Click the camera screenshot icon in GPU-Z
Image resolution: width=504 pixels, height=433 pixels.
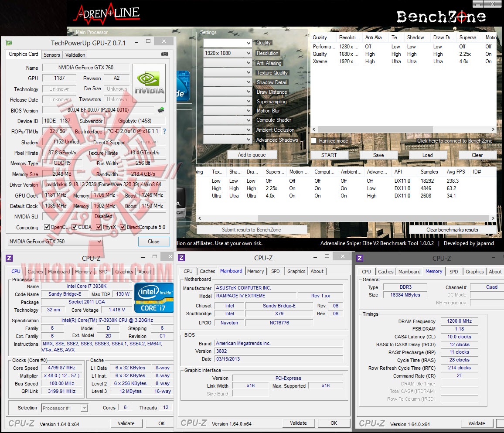(164, 54)
